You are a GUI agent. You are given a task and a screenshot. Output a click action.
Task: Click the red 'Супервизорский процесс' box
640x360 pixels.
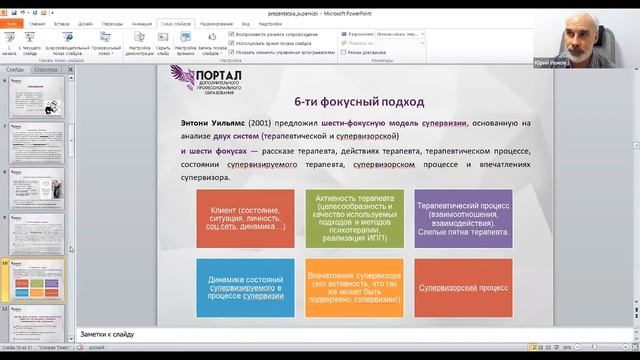tap(463, 288)
